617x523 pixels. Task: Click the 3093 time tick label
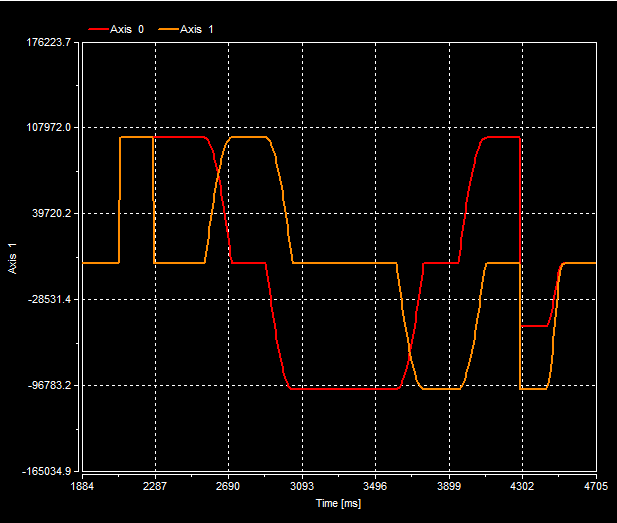point(302,488)
